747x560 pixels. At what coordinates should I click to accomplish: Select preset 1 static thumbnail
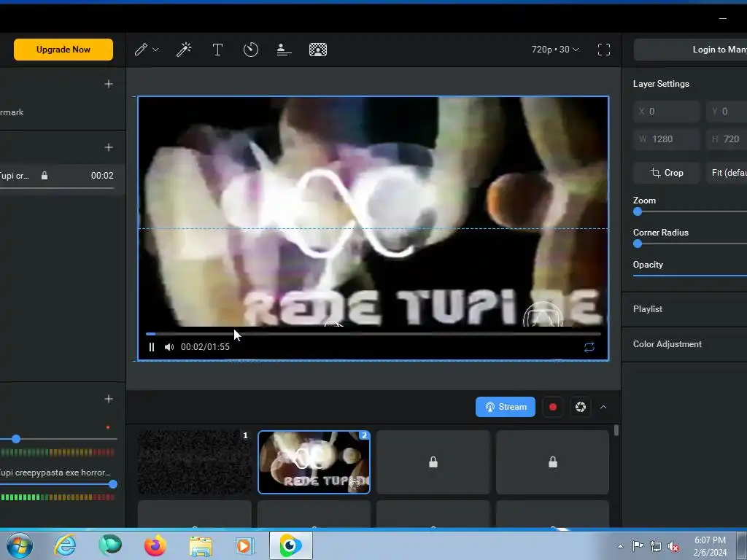point(194,462)
